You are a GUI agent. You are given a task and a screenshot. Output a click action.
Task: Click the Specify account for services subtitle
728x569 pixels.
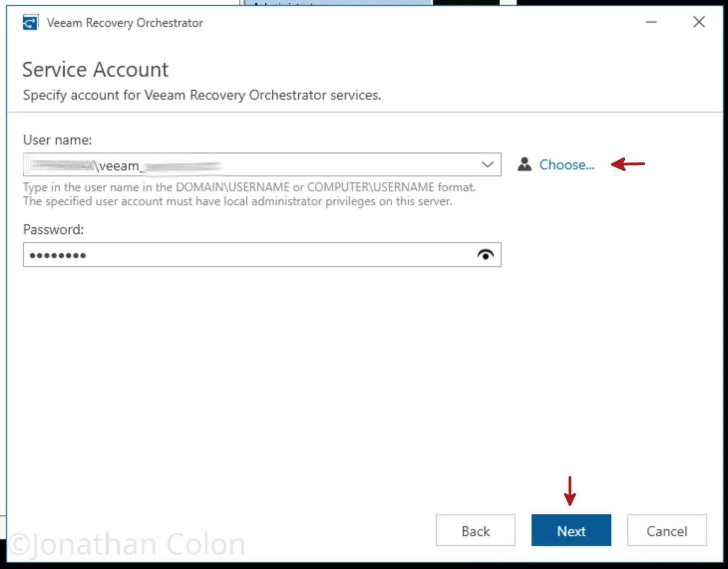(x=202, y=95)
